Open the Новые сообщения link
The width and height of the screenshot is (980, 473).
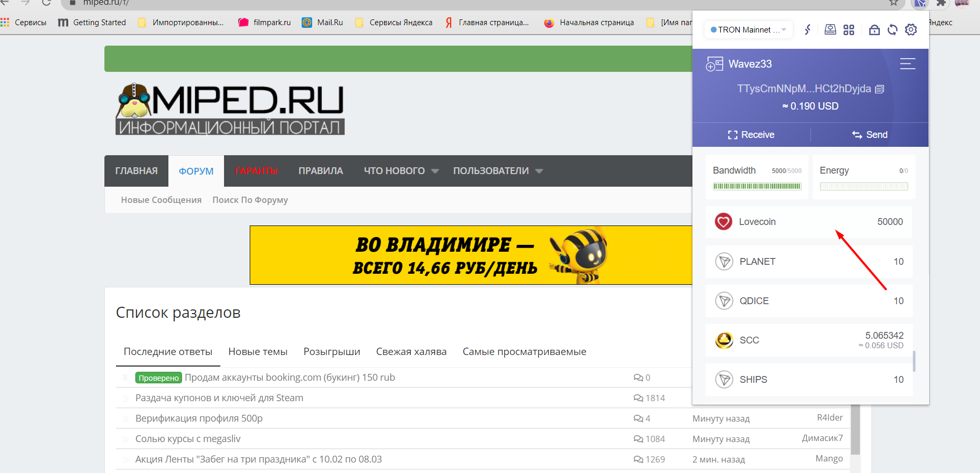(162, 200)
